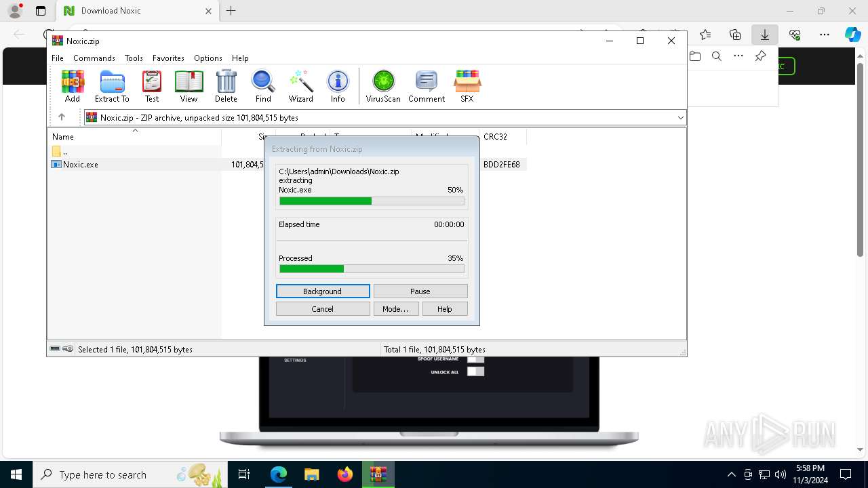Click WinRAR taskbar icon

click(x=378, y=474)
